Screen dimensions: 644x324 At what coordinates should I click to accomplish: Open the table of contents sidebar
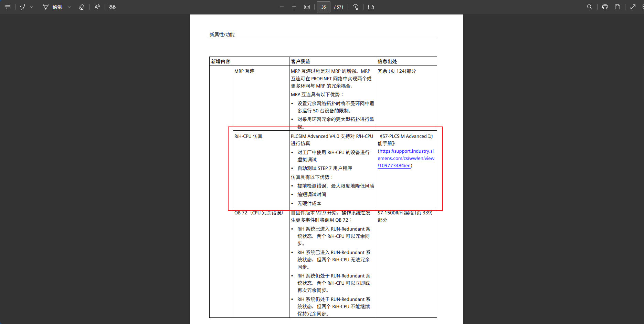point(8,7)
